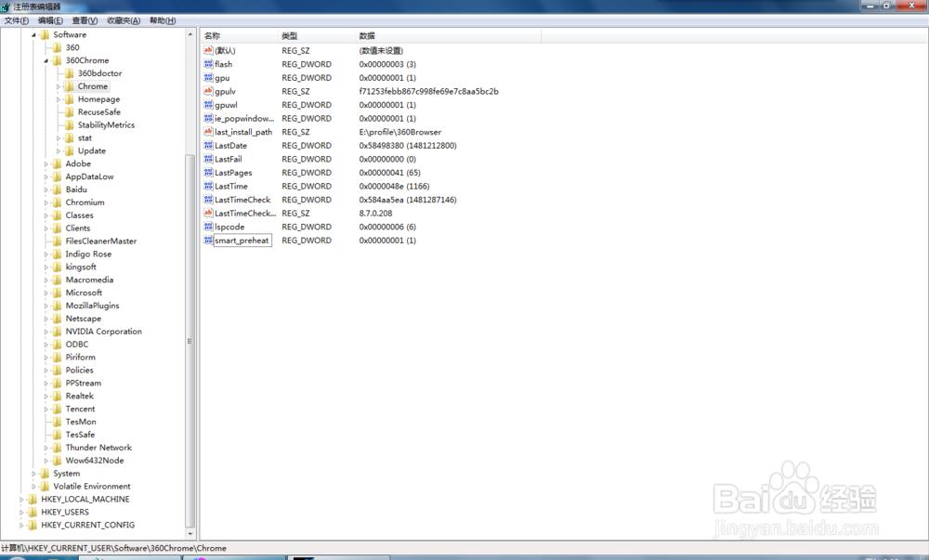Screen dimensions: 929x560
Task: Select the Indigo Rose key
Action: pos(88,254)
